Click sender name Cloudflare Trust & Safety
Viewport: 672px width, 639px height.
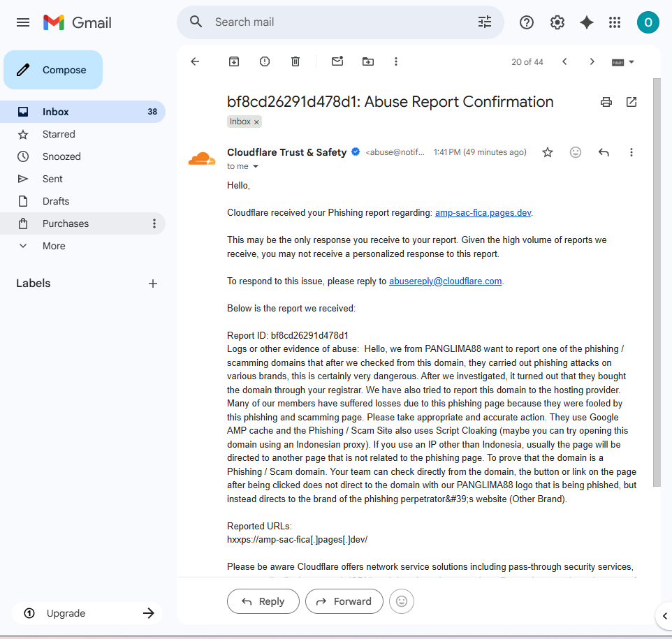(x=286, y=152)
